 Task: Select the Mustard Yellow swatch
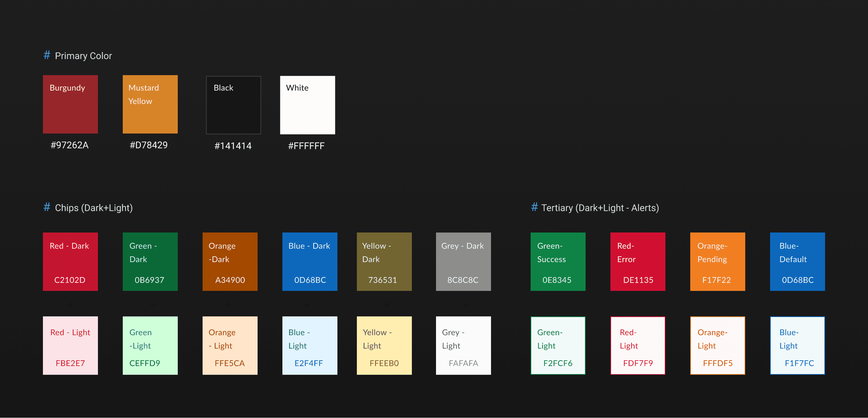pyautogui.click(x=150, y=104)
